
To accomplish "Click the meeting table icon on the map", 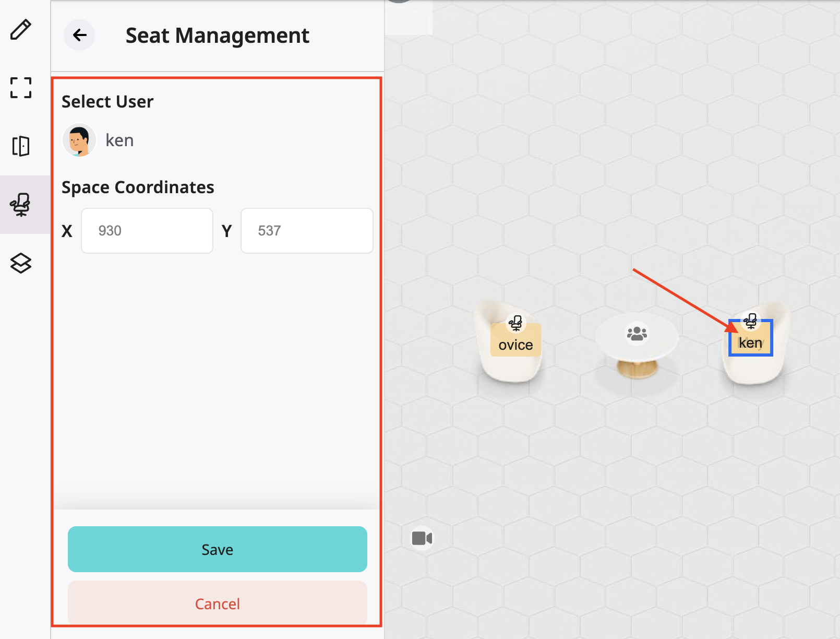I will pos(637,333).
